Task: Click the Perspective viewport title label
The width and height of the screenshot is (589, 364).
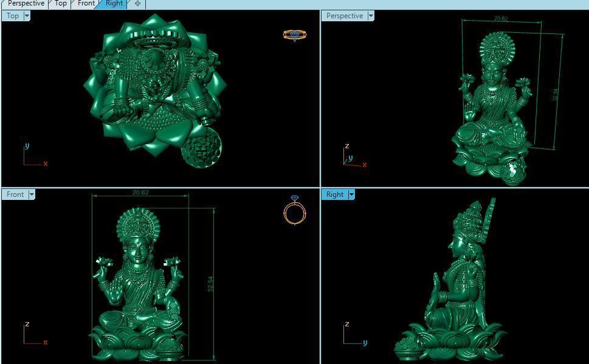Action: pos(344,16)
